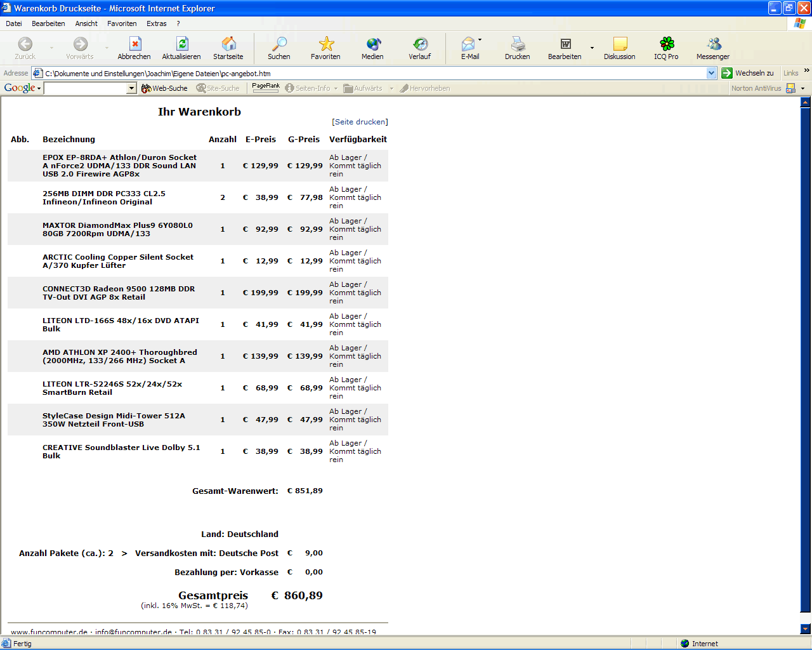This screenshot has height=650, width=812.
Task: Refresh page with the Aktualisieren icon
Action: [182, 44]
